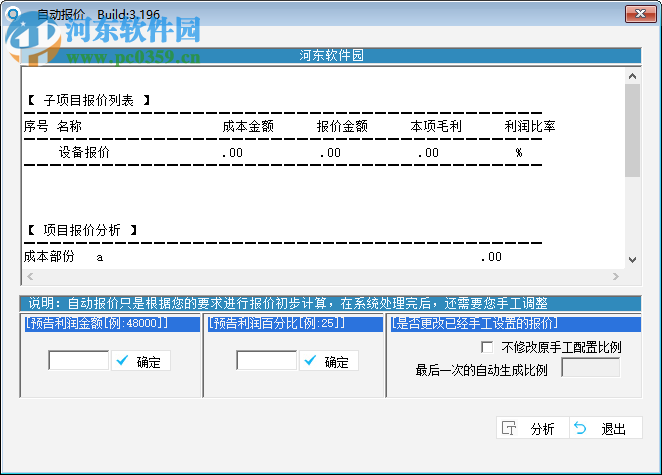662x475 pixels.
Task: Click the 最后一次的自动生成比例 field
Action: 591,367
